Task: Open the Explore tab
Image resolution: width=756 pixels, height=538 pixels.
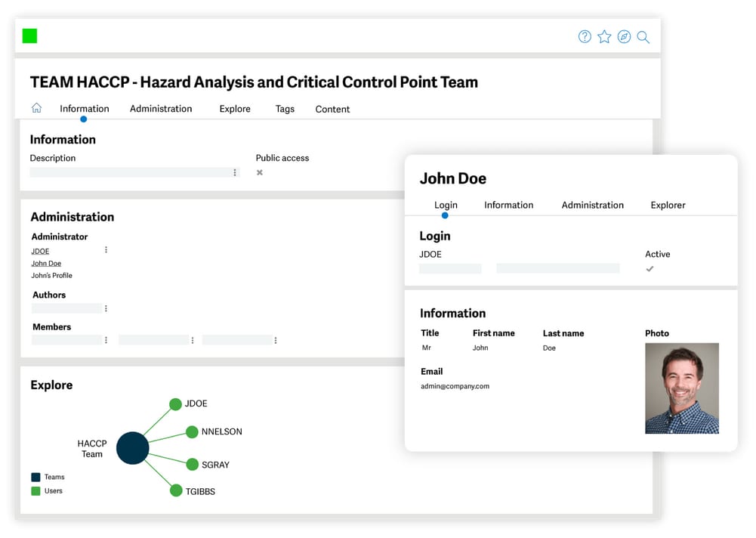Action: [235, 109]
